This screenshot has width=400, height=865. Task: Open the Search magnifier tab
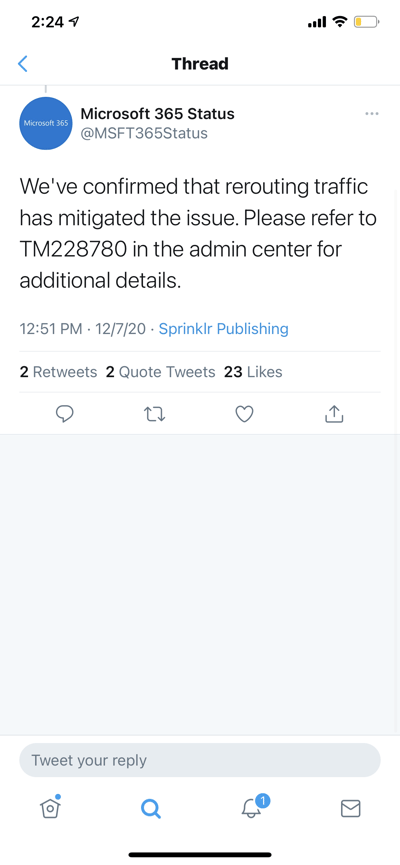click(x=151, y=809)
